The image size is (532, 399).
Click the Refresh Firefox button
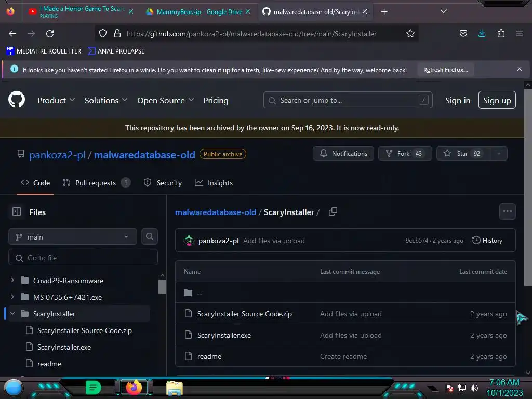tap(445, 70)
